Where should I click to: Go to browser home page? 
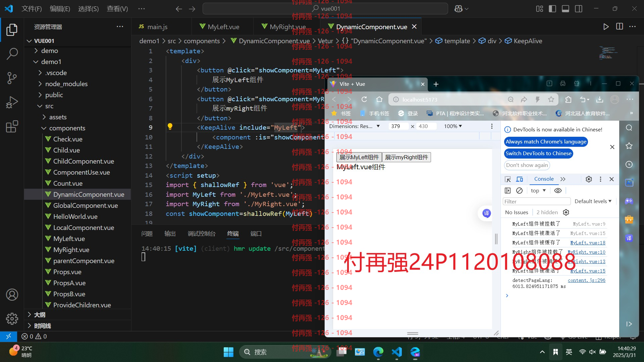[379, 100]
